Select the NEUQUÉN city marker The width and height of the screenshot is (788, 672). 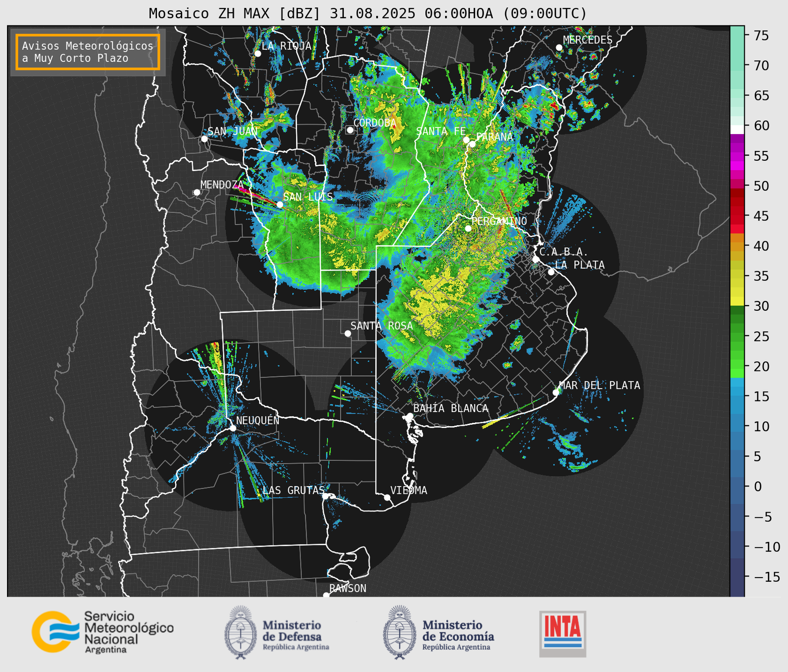[x=233, y=428]
